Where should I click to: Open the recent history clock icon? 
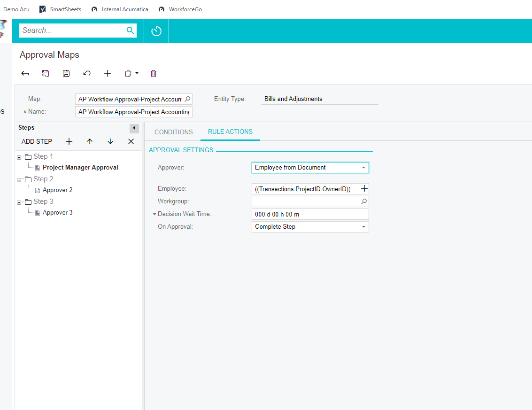point(156,31)
